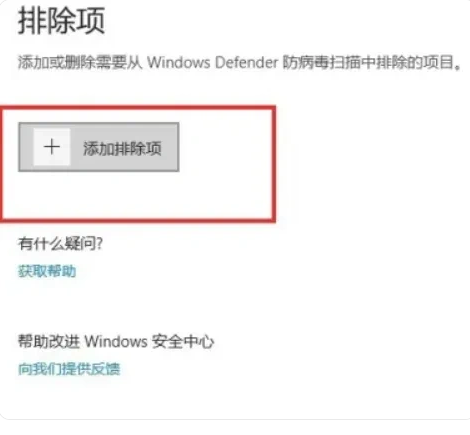Viewport: 470px width, 435px height.
Task: Click the white square around the plus sign
Action: pyautogui.click(x=52, y=147)
